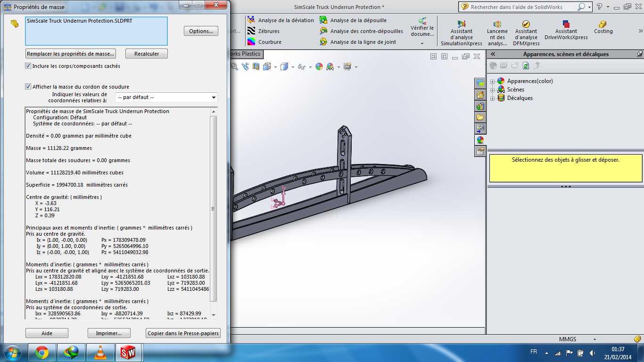Open view orientation cube icon

(x=267, y=67)
